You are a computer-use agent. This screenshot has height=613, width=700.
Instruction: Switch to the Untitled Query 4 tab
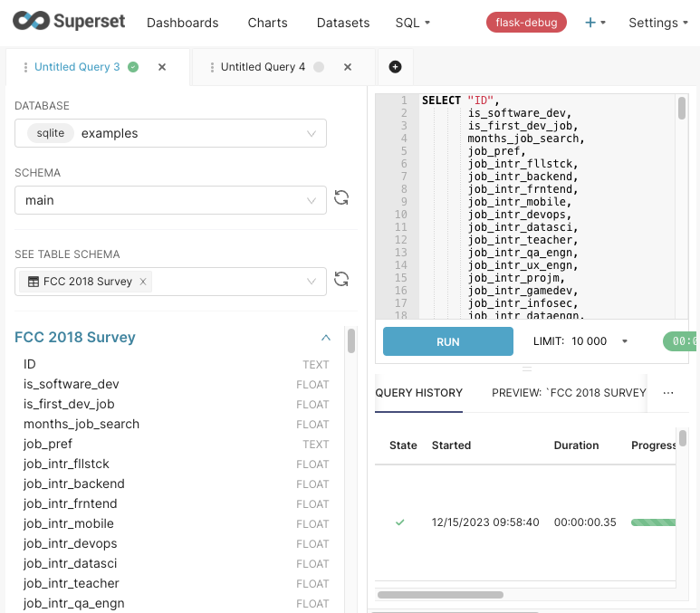(263, 67)
